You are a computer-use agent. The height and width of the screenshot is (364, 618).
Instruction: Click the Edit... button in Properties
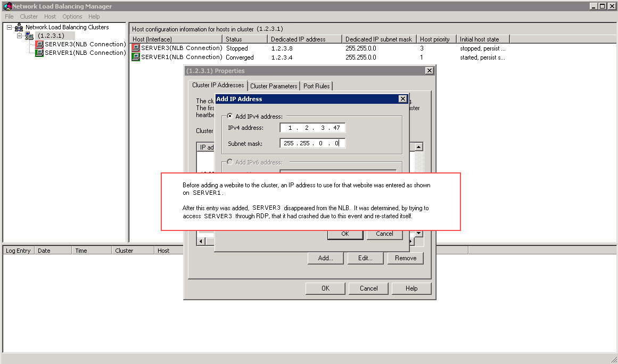(365, 258)
